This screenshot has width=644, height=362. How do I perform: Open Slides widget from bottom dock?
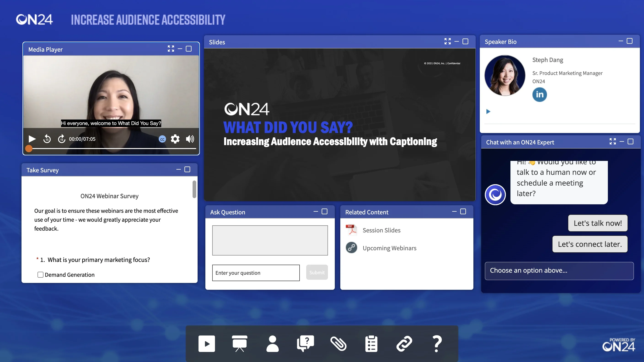tap(239, 344)
